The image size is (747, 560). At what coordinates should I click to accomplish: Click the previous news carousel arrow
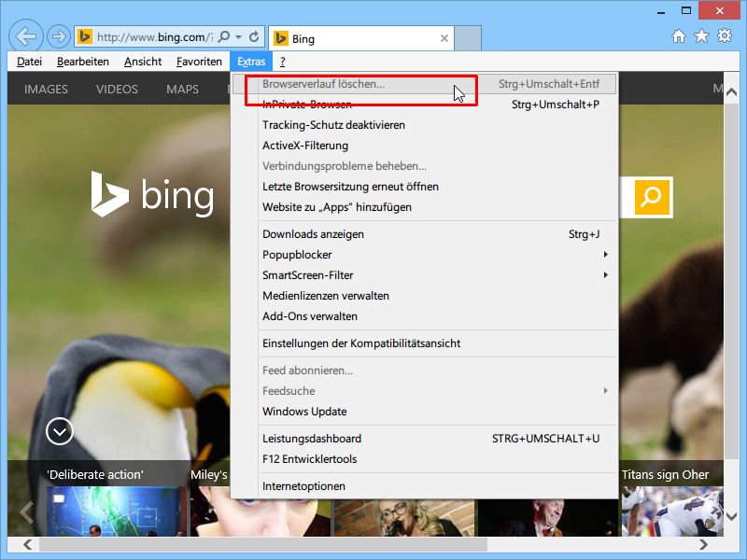pyautogui.click(x=27, y=512)
